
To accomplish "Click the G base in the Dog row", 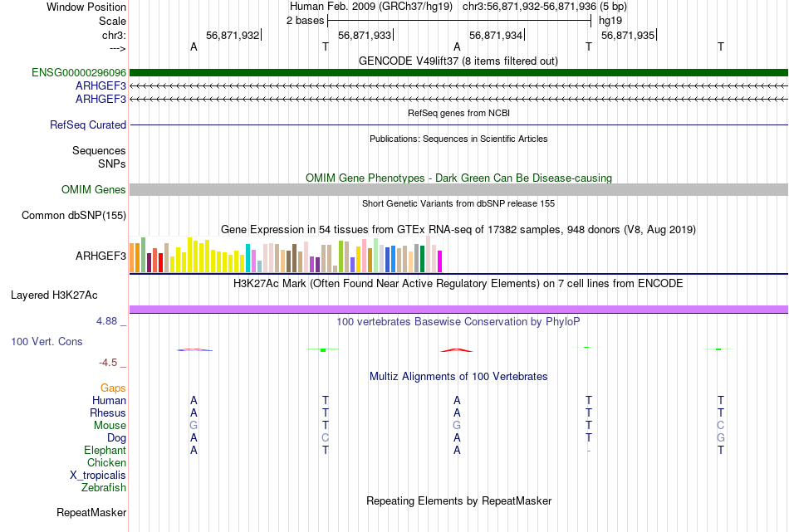I will click(x=721, y=438).
